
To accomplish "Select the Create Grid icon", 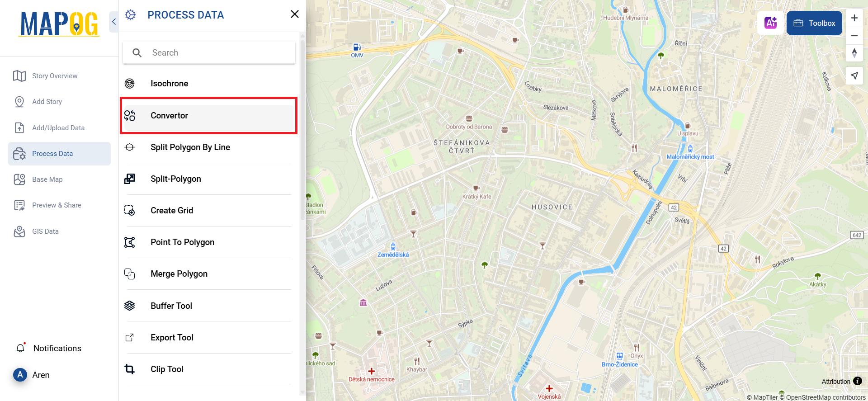I will click(130, 211).
